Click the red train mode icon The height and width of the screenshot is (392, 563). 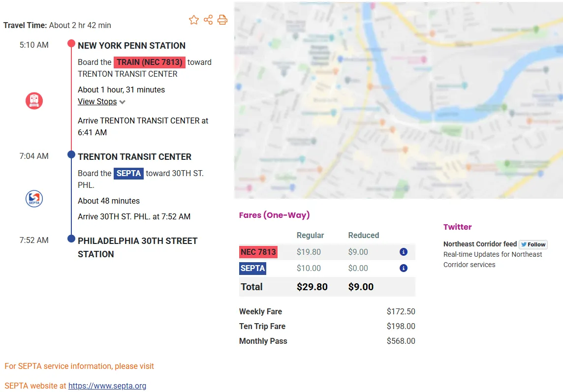click(x=34, y=101)
